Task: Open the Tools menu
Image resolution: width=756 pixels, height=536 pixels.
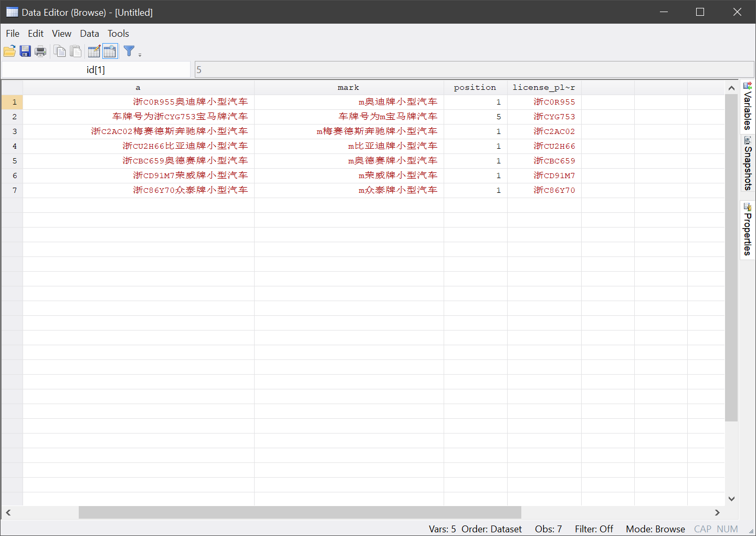Action: tap(118, 34)
